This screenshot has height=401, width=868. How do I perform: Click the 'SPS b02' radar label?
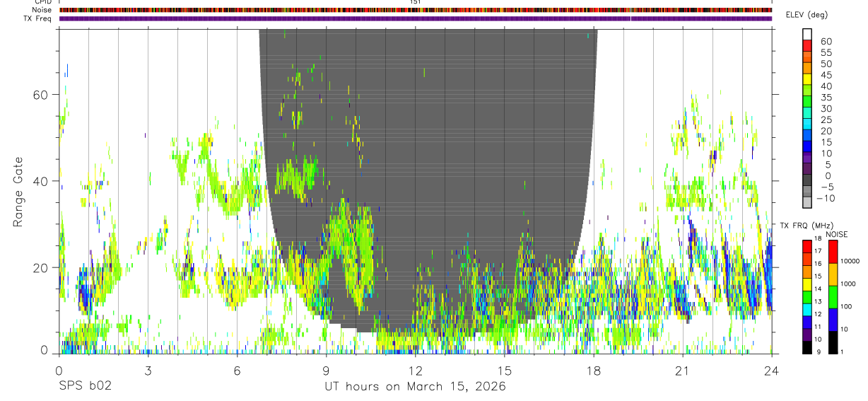(84, 387)
